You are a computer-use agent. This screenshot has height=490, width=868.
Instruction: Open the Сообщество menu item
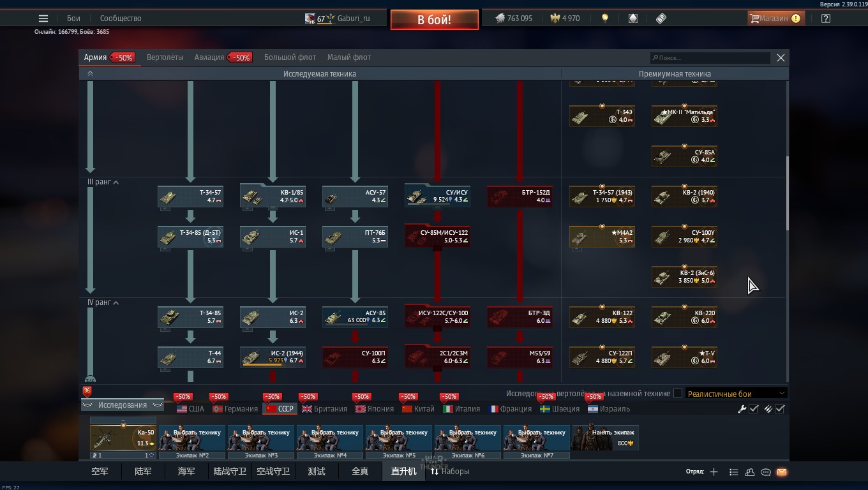121,19
